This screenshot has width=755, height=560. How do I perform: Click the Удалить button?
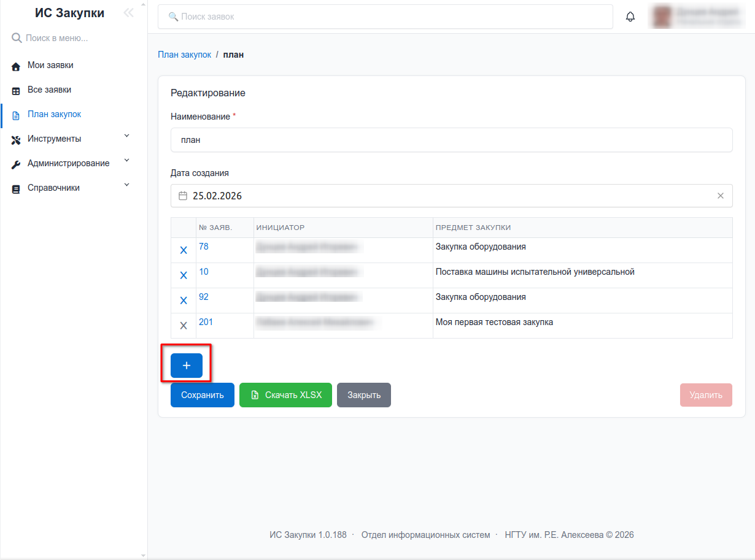tap(706, 395)
